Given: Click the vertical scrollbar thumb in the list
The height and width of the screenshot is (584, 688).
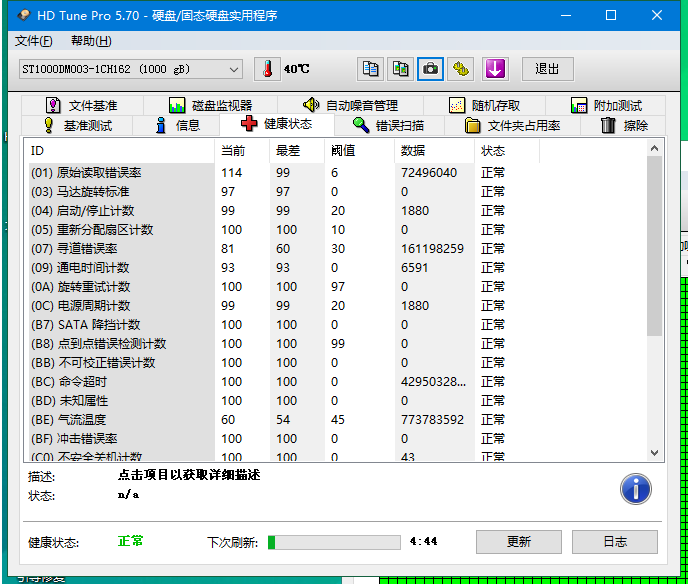Looking at the screenshot, I should click(654, 246).
